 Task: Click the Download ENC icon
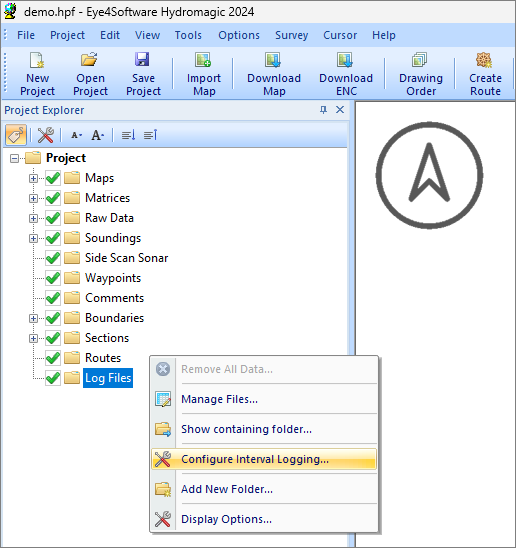click(345, 59)
